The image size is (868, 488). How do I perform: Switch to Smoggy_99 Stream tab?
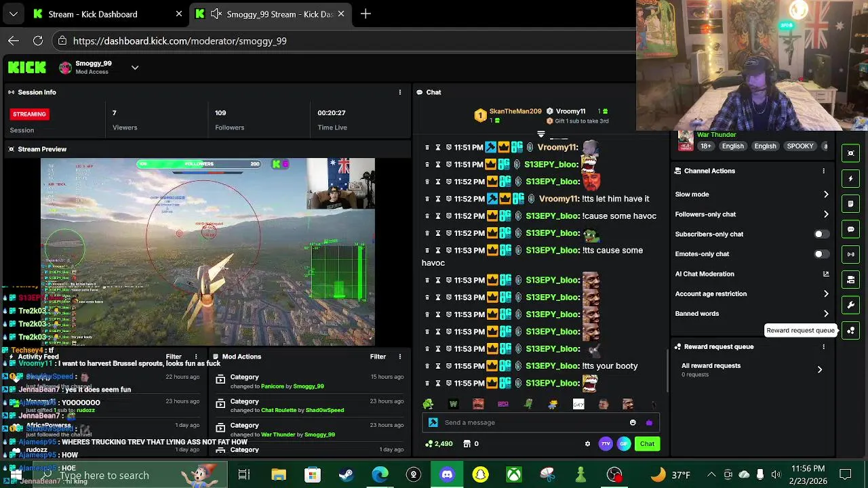271,14
